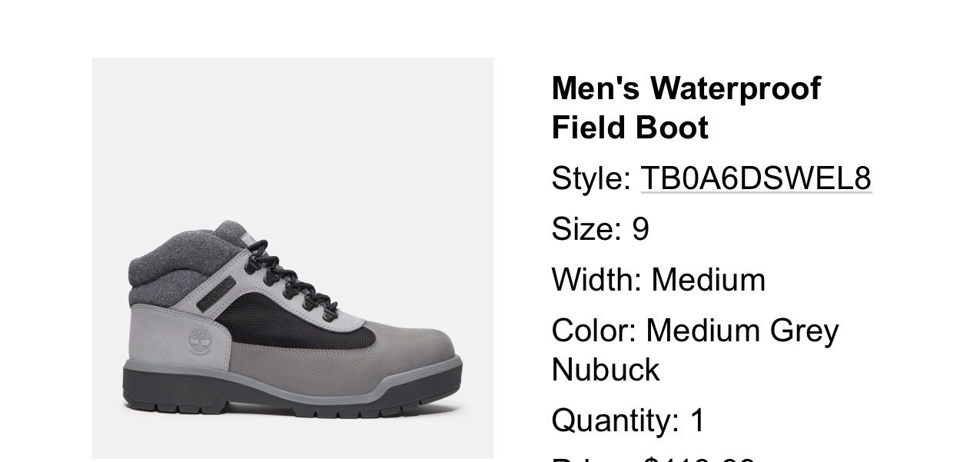Screen dimensions: 980x462
Task: Click the Timberland tree logo on boot heel
Action: click(198, 341)
